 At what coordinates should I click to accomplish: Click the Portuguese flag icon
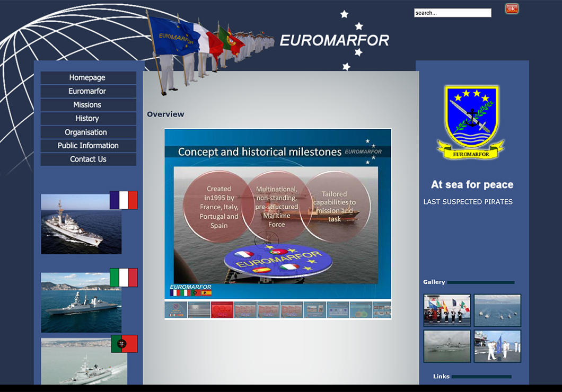[x=124, y=344]
